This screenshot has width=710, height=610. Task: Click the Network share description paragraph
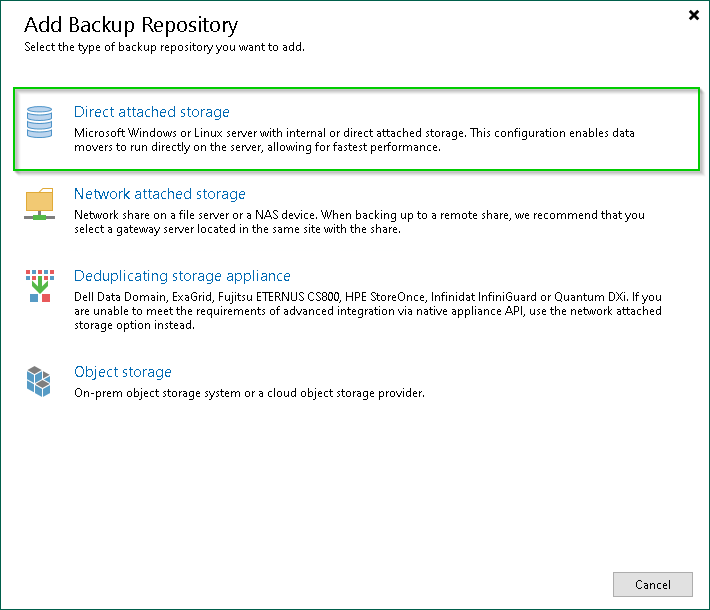point(359,222)
